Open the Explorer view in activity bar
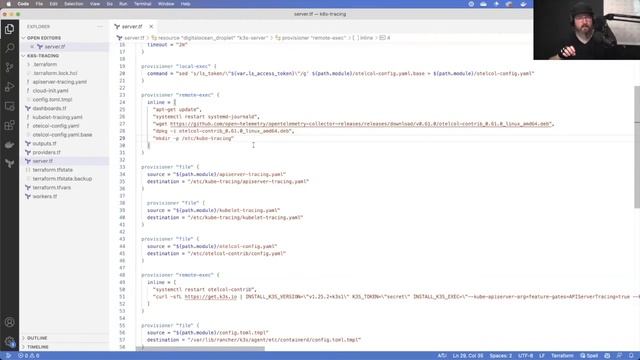The width and height of the screenshot is (640, 360). (9, 29)
